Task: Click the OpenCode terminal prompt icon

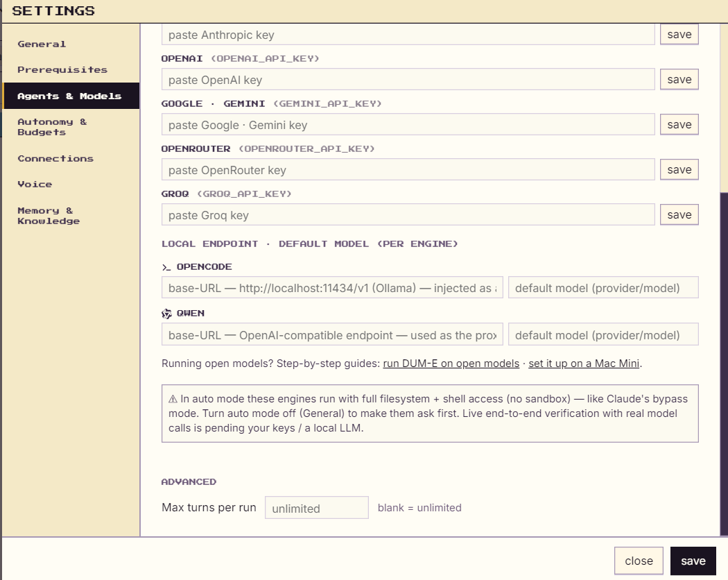Action: click(166, 267)
